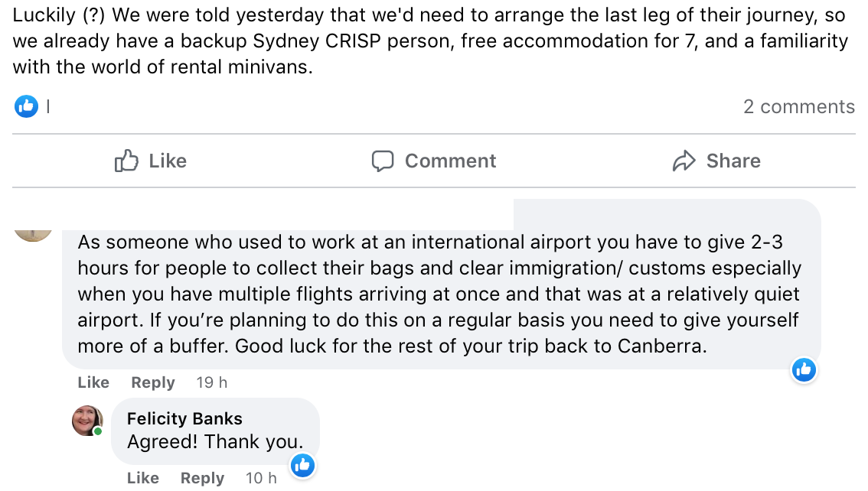Like the airport comment
868x491 pixels.
(x=93, y=382)
